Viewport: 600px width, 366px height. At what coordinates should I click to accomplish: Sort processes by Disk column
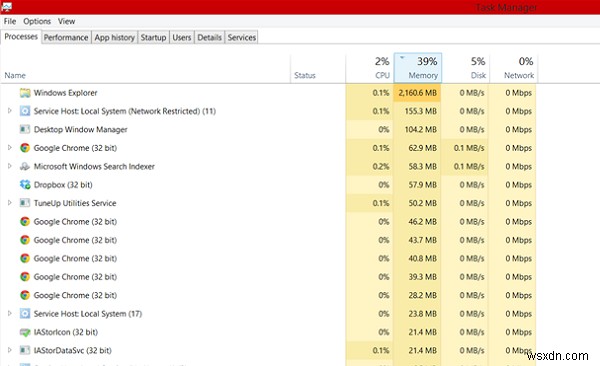466,69
